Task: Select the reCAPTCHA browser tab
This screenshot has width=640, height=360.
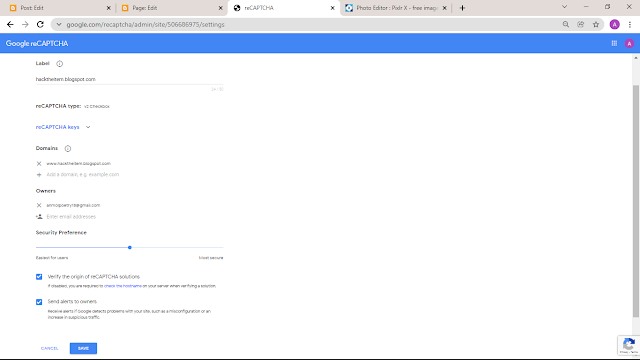Action: [x=284, y=8]
